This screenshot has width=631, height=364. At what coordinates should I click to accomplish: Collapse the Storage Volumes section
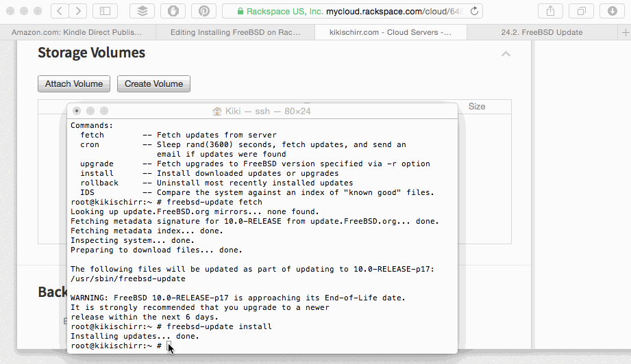pyautogui.click(x=506, y=54)
